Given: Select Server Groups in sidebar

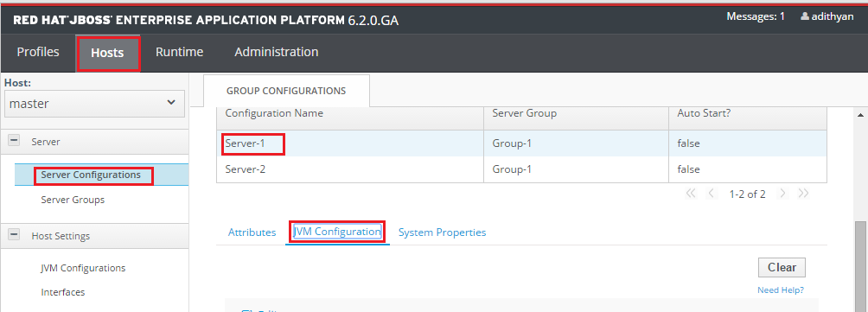Looking at the screenshot, I should pos(73,200).
